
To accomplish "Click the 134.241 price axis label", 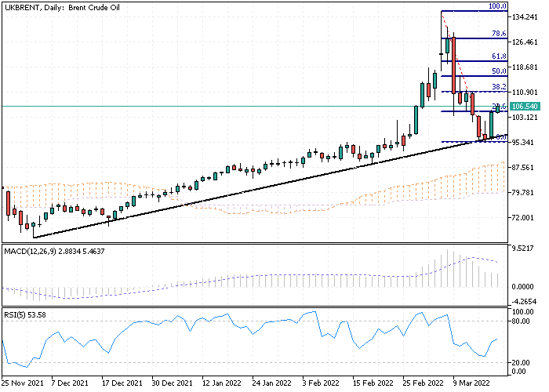I will pos(524,16).
